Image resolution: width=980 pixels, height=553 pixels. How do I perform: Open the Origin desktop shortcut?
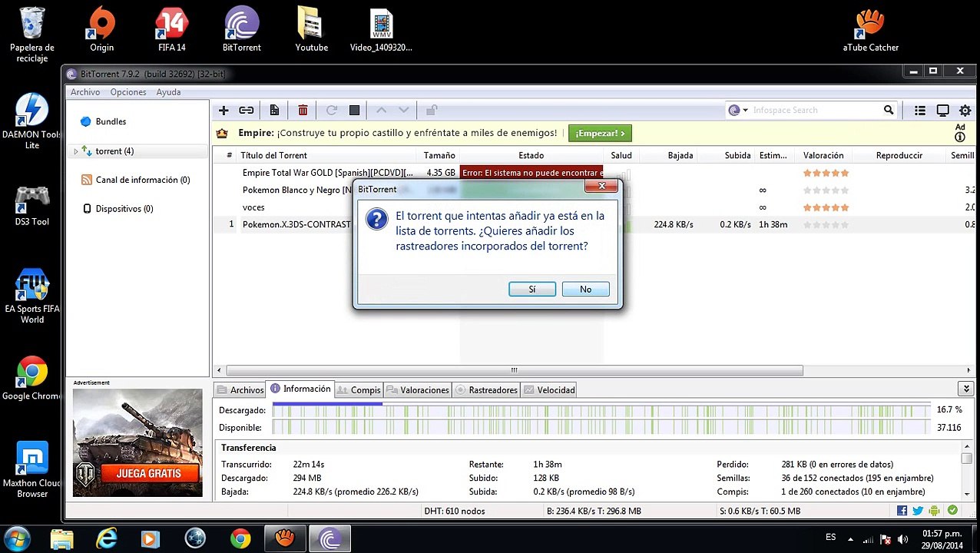click(101, 29)
